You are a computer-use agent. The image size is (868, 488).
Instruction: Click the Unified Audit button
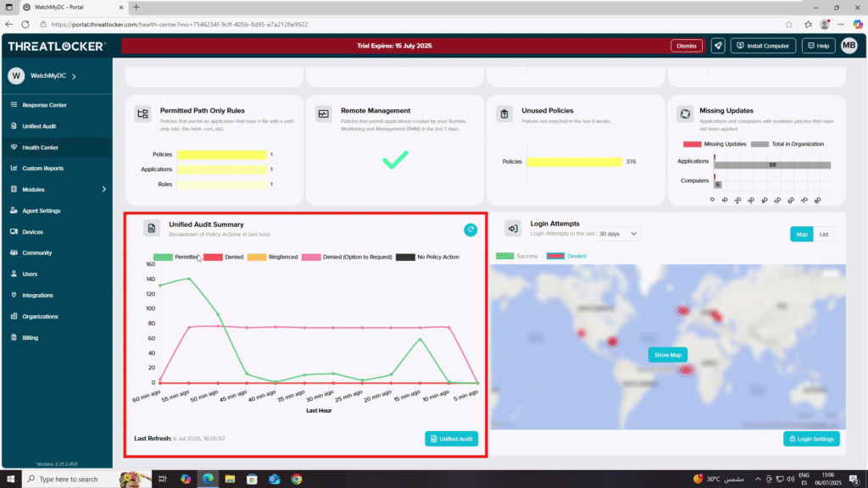451,439
